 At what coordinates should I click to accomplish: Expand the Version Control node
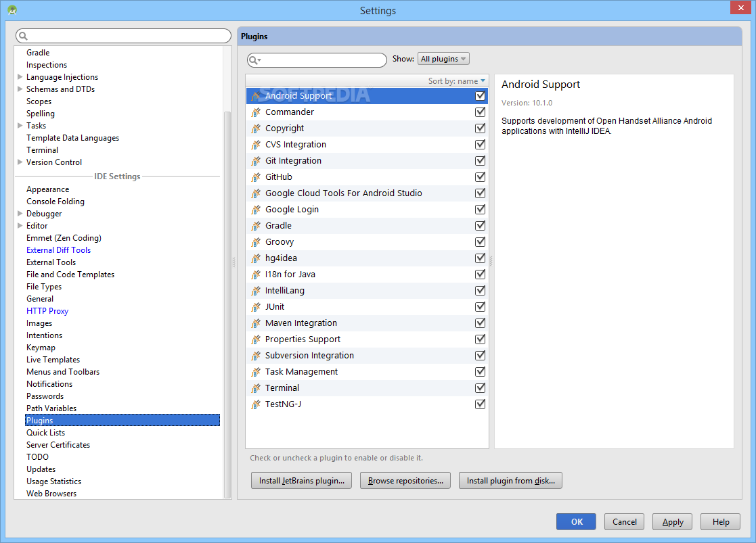tap(20, 162)
